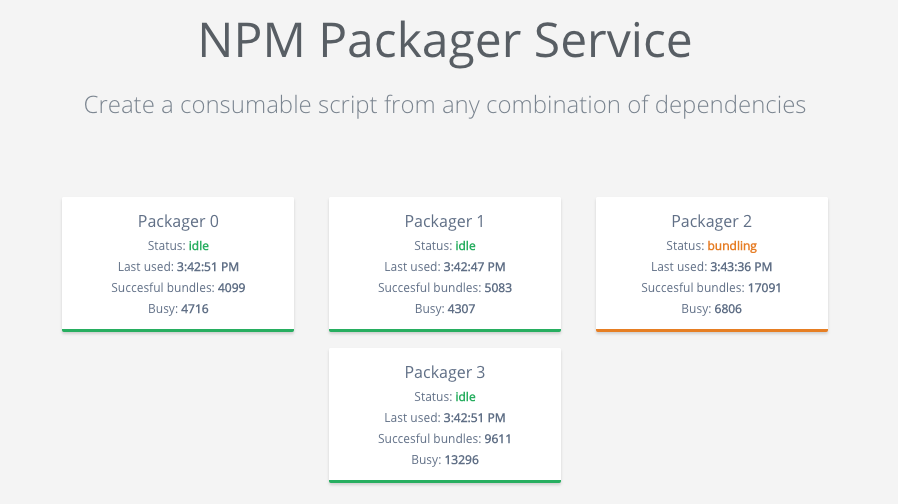
Task: Select the Packager 0 card title
Action: (x=178, y=221)
